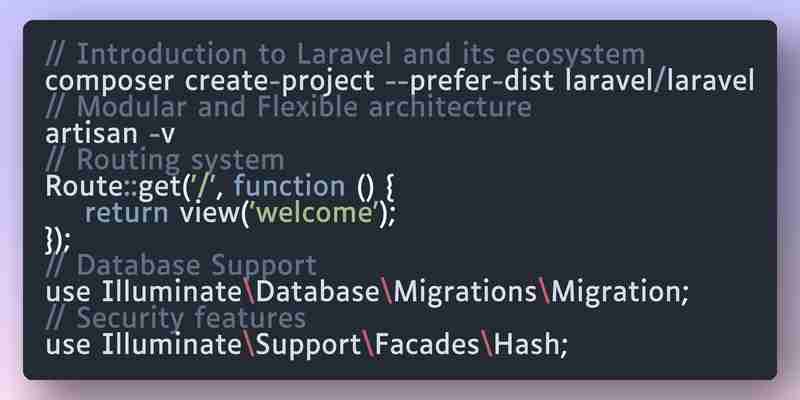Click the 'view' function call

(x=209, y=213)
